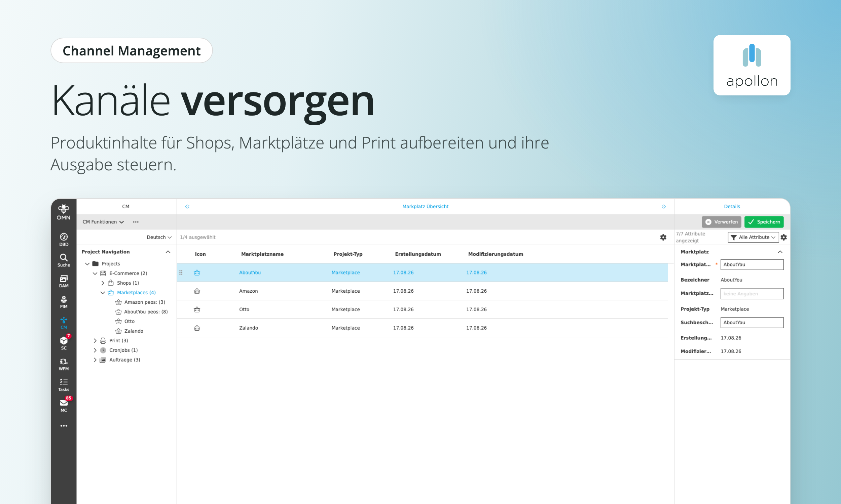The width and height of the screenshot is (841, 504).
Task: Expand the Print (3) tree node
Action: (95, 340)
